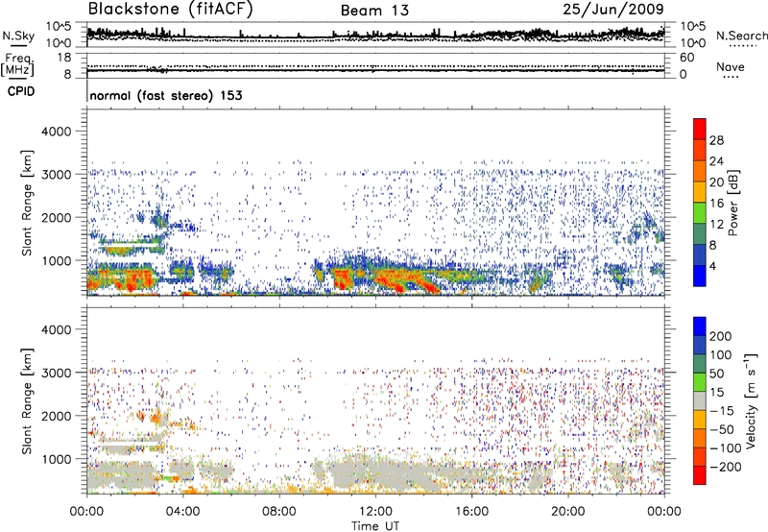Click the date "25/Jun/2009"

point(613,9)
